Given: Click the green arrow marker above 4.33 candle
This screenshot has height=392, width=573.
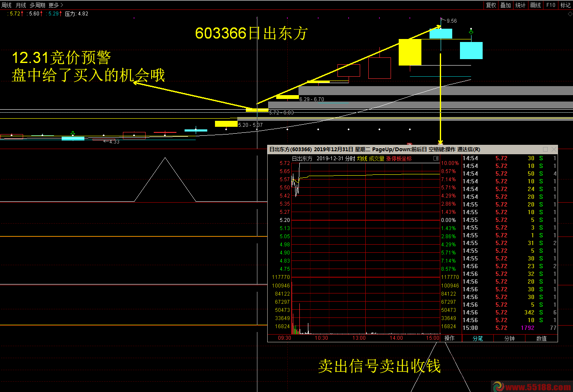Looking at the screenshot, I should pyautogui.click(x=72, y=134).
